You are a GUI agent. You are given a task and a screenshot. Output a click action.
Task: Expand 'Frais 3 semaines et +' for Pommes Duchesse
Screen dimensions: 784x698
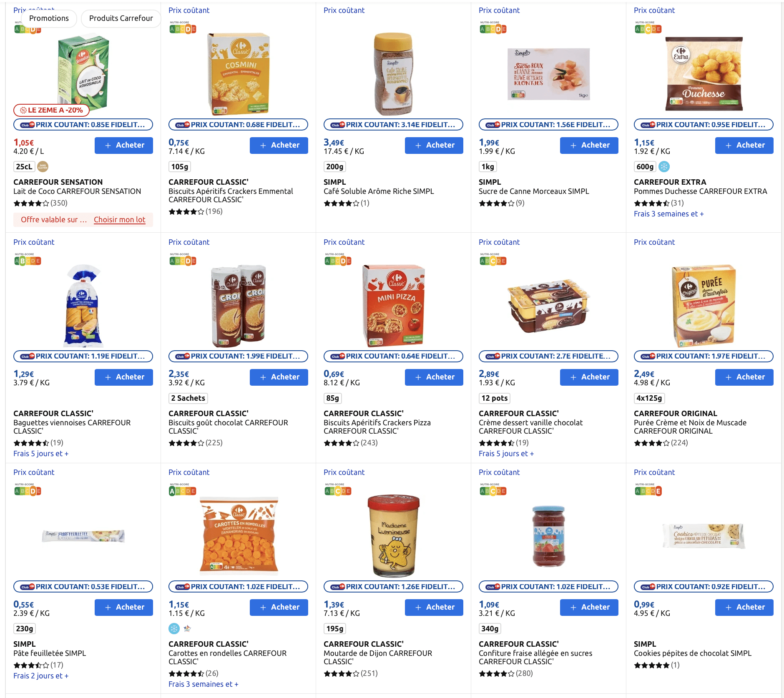668,214
